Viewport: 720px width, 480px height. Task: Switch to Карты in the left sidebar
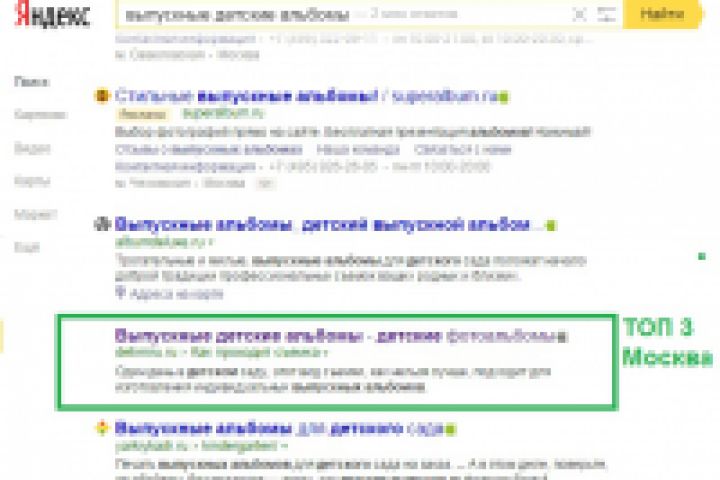coord(32,181)
